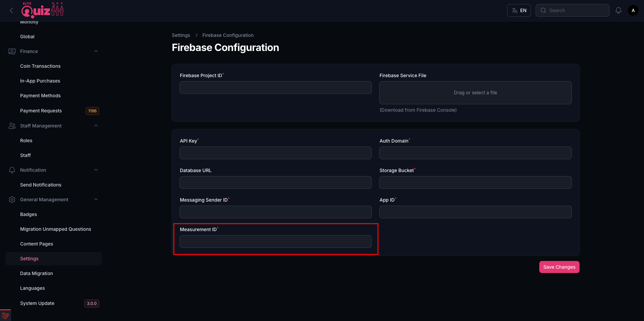Screen dimensions: 644x321
Task: Collapse the Finance section chevron
Action: tap(96, 51)
